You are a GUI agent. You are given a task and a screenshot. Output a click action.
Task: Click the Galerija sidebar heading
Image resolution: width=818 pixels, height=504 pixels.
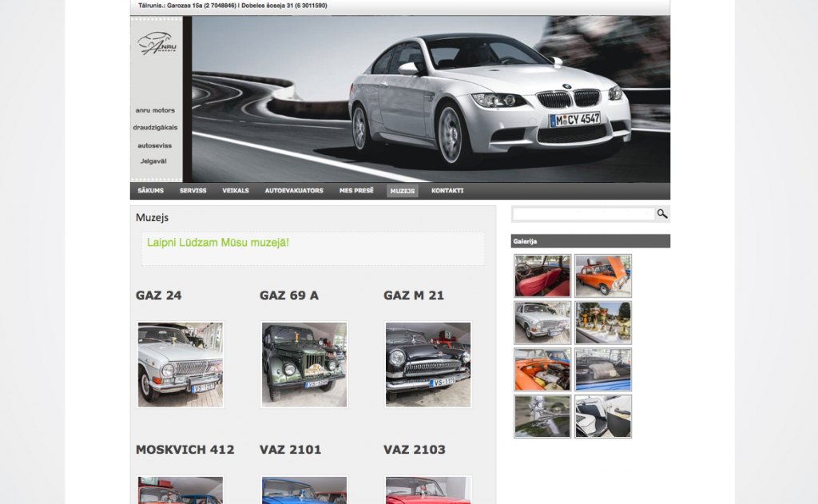(525, 241)
